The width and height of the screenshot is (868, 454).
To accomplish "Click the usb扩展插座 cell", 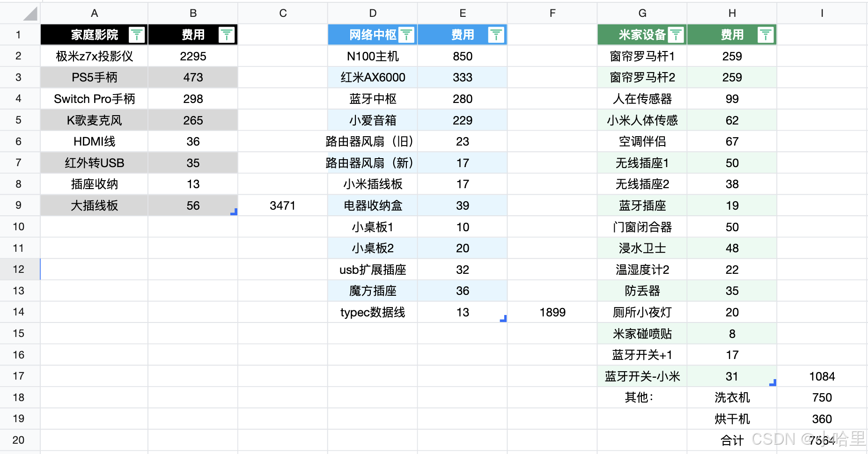I will [x=373, y=270].
